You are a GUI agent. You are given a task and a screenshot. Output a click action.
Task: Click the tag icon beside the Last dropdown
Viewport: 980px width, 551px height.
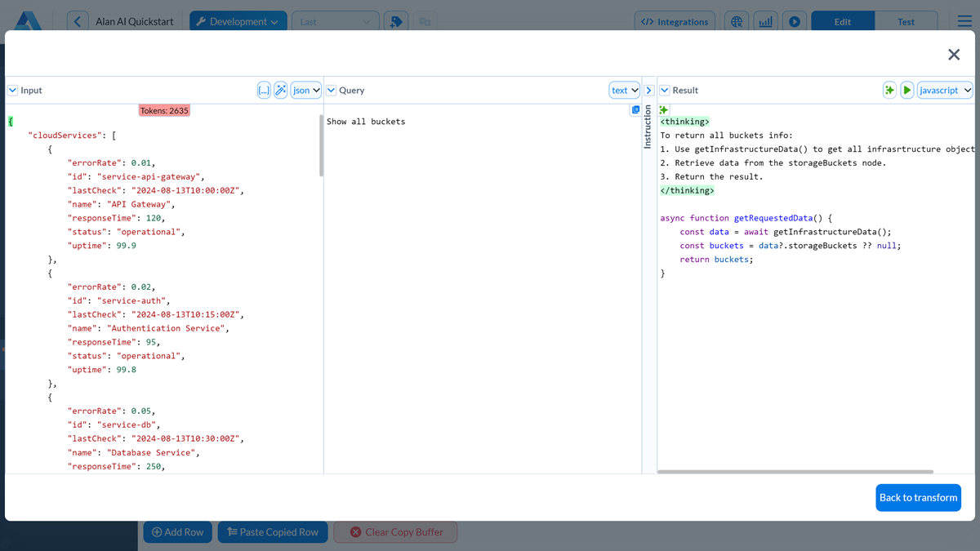coord(395,20)
